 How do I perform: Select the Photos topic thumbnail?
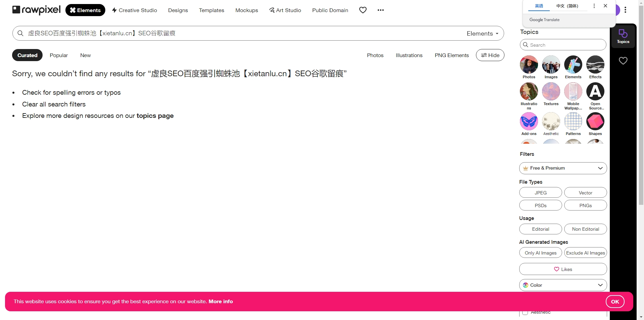coord(529,64)
